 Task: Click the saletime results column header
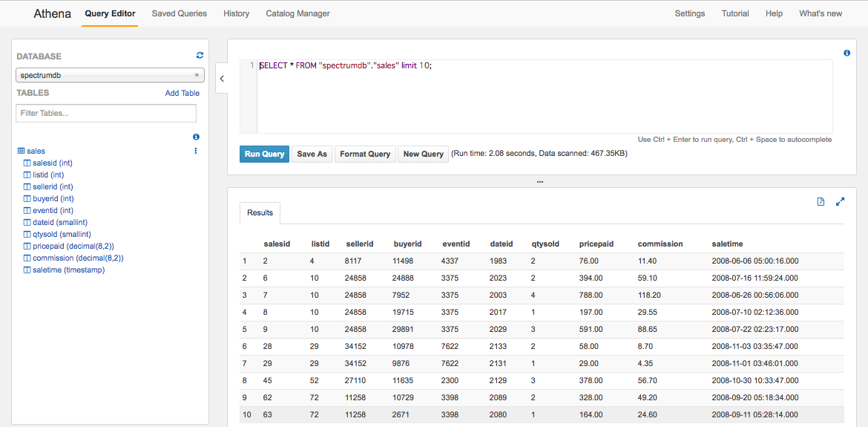tap(727, 244)
